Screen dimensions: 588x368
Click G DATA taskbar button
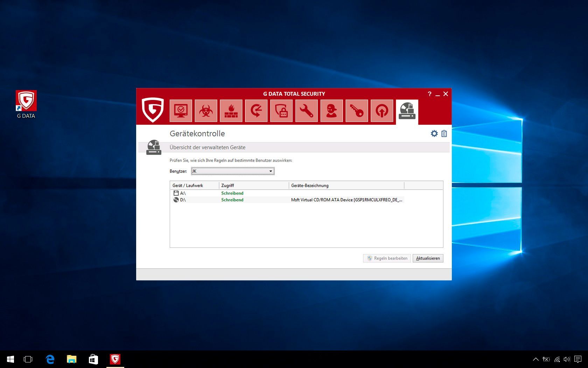(x=115, y=359)
